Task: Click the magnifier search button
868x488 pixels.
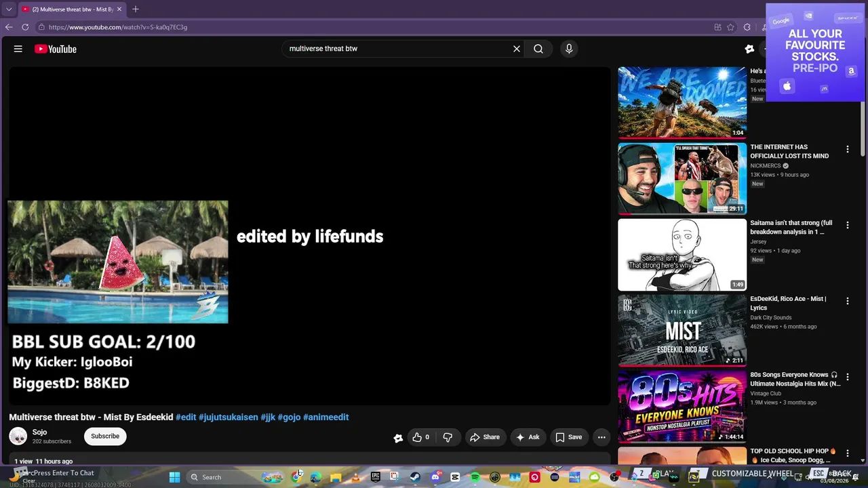Action: click(538, 49)
